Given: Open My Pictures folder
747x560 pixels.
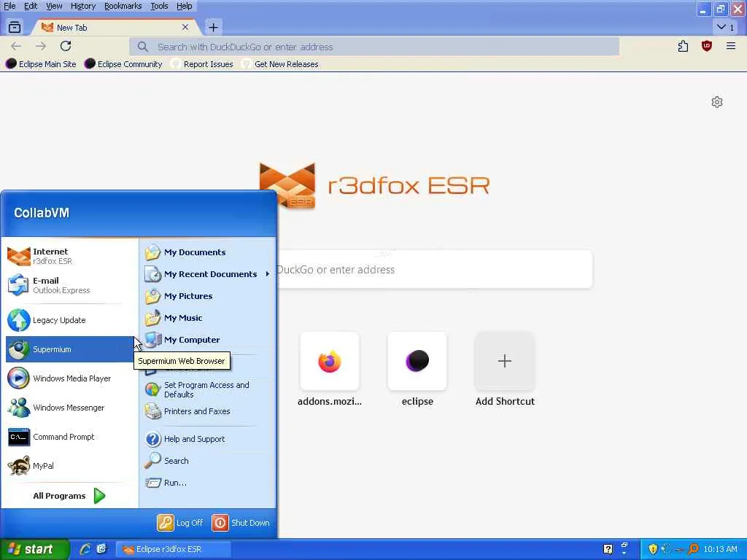Looking at the screenshot, I should [x=208, y=296].
